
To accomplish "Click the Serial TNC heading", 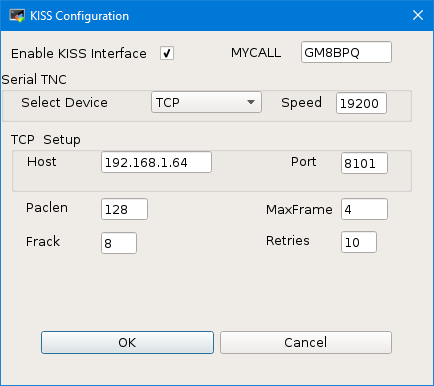I will click(34, 80).
